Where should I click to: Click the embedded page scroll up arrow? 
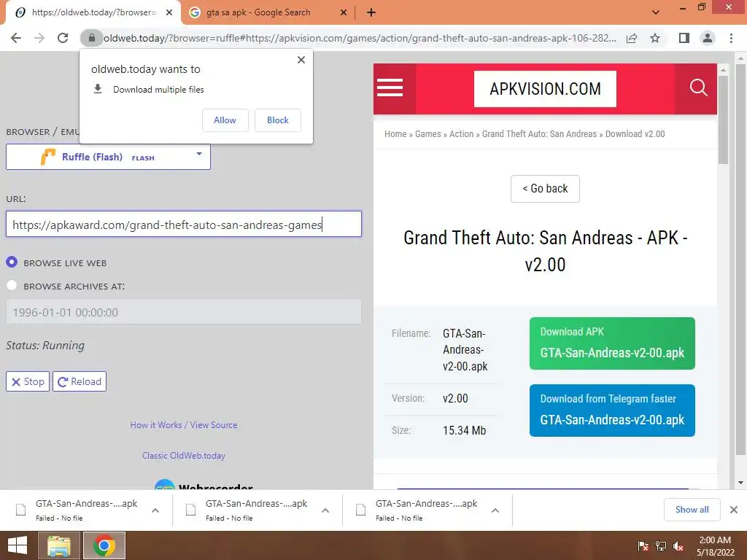(x=723, y=69)
